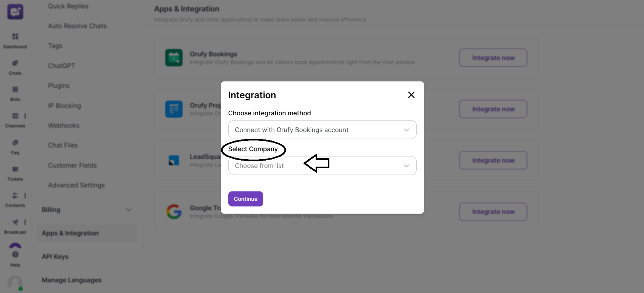Click the Orufy Bookings app logo
This screenshot has width=644, height=293.
point(174,58)
